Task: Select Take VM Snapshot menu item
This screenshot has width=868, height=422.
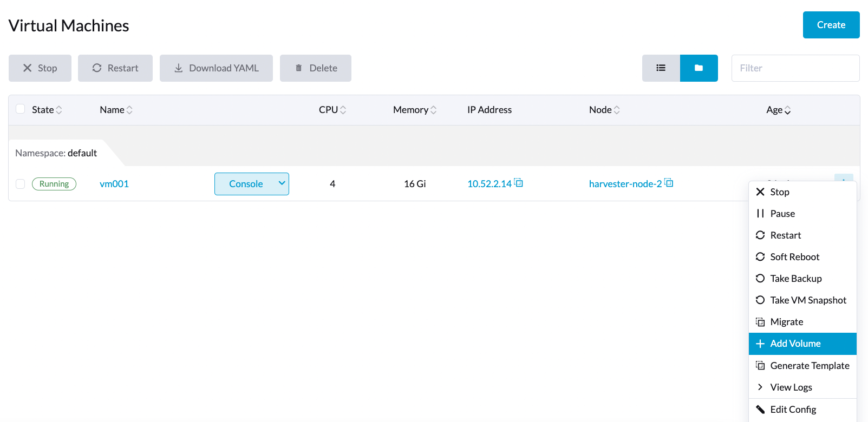Action: [807, 300]
